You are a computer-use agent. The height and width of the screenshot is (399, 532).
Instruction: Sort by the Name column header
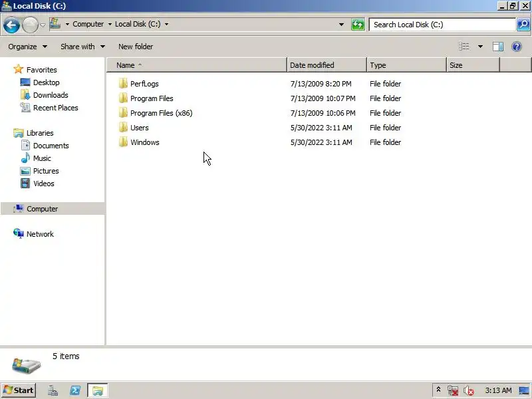197,65
